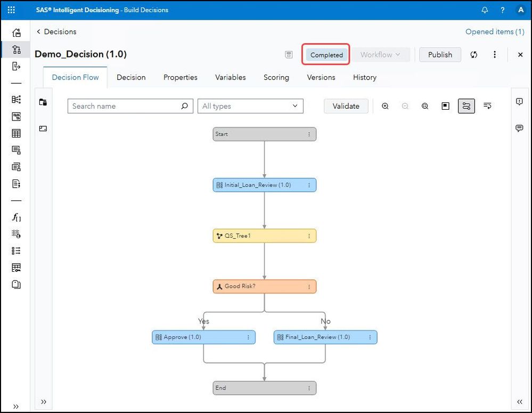Select the Start node
The height and width of the screenshot is (413, 532).
[265, 134]
